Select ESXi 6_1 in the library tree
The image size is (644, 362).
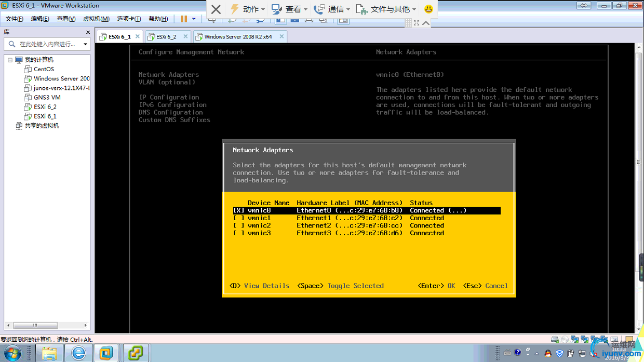tap(45, 116)
